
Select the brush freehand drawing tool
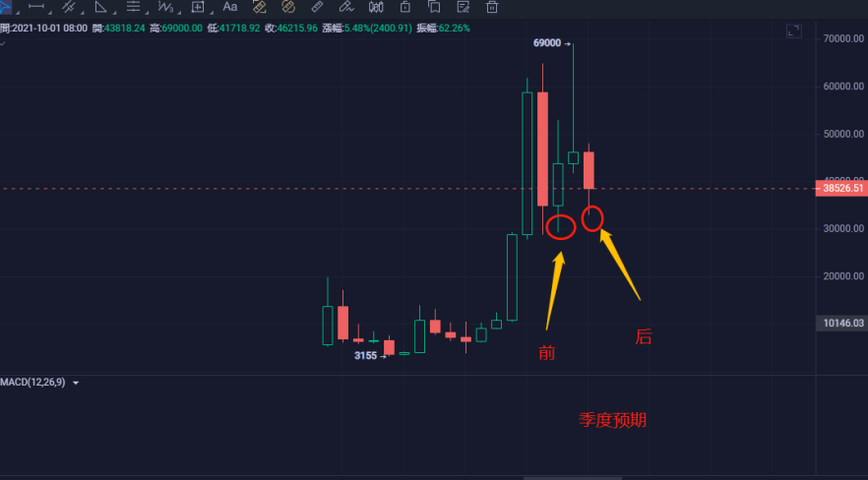pyautogui.click(x=346, y=7)
